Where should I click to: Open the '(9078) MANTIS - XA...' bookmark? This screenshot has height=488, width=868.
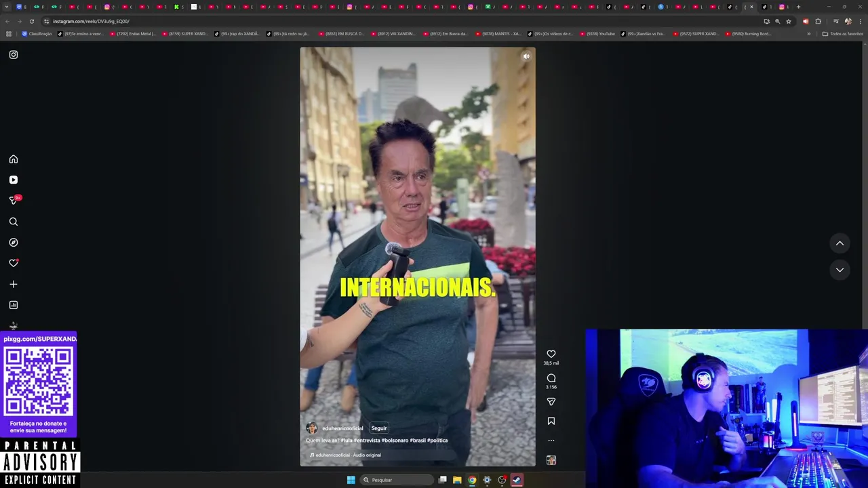498,34
